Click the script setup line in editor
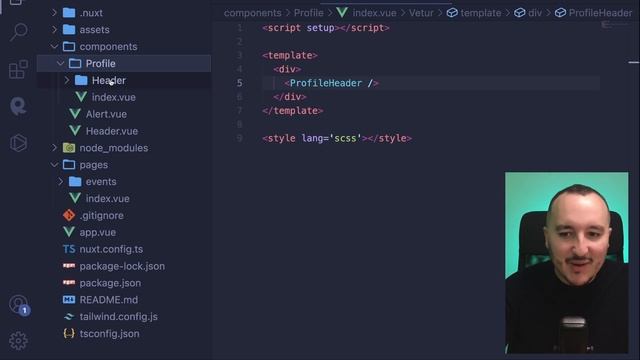 326,28
